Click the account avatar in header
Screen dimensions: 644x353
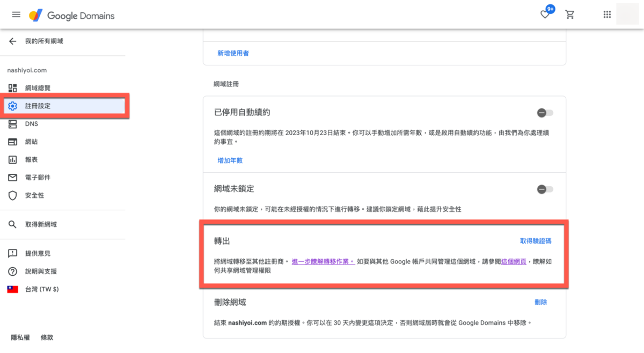tap(627, 14)
